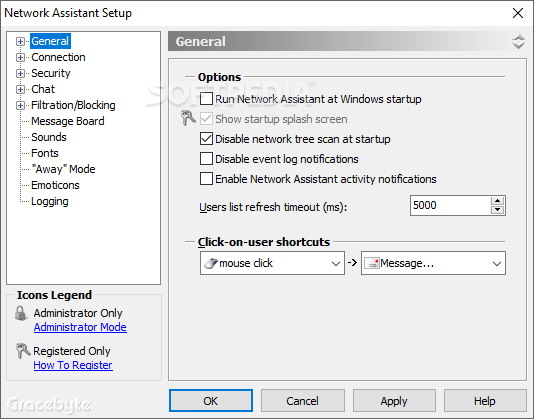Open Logging settings
This screenshot has height=419, width=534.
point(50,201)
